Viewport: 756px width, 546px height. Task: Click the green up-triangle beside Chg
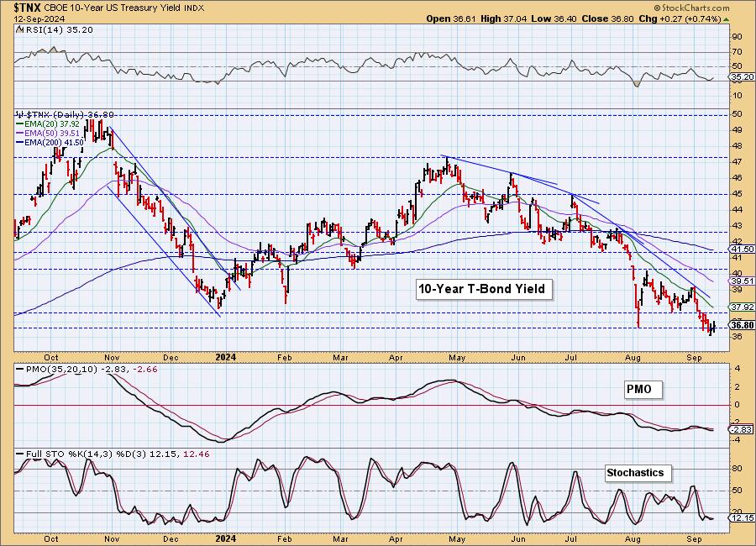[726, 19]
